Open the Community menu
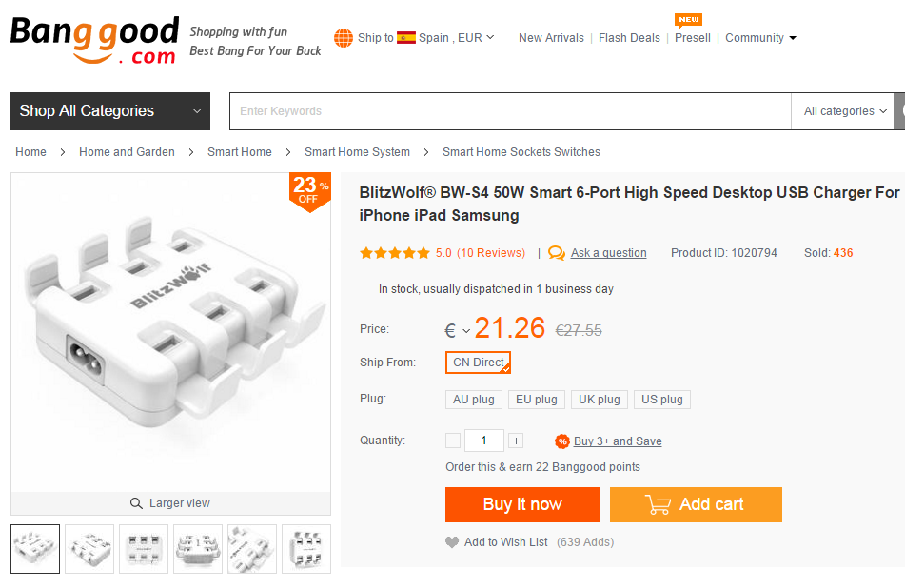The height and width of the screenshot is (588, 905). pyautogui.click(x=760, y=38)
